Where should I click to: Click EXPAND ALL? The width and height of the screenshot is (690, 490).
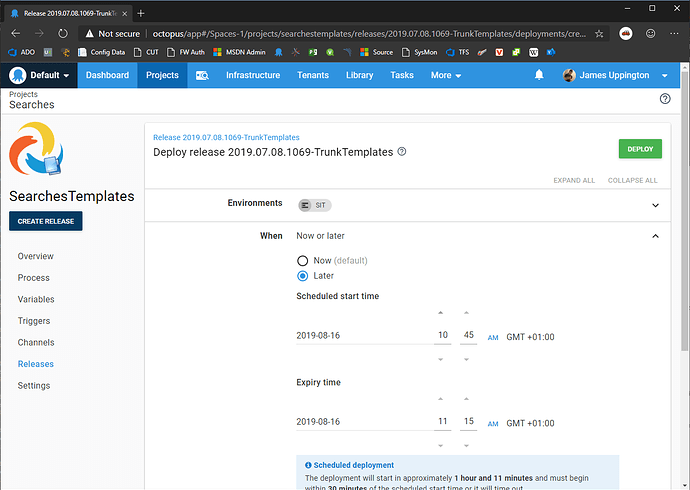(x=574, y=180)
